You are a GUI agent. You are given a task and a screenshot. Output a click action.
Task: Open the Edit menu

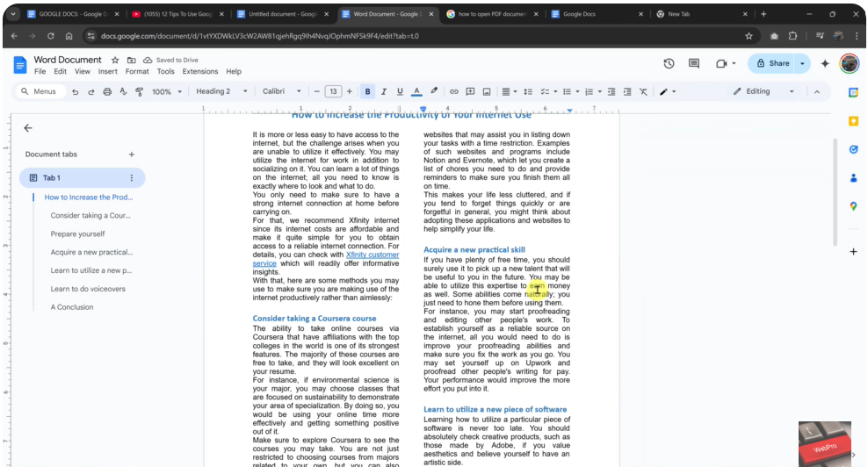click(60, 71)
